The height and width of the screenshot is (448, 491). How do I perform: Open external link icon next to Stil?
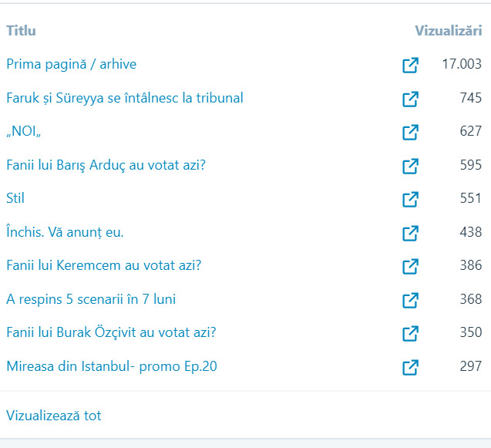(411, 199)
